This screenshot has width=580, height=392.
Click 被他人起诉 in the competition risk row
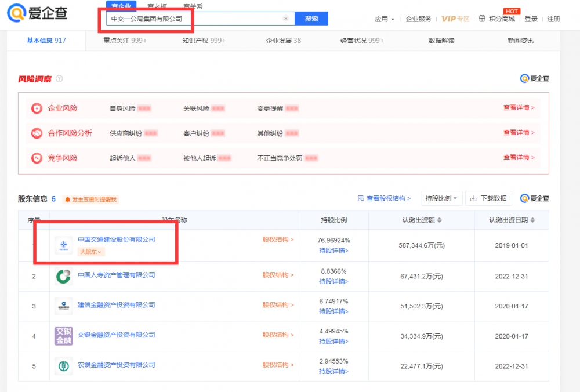200,158
